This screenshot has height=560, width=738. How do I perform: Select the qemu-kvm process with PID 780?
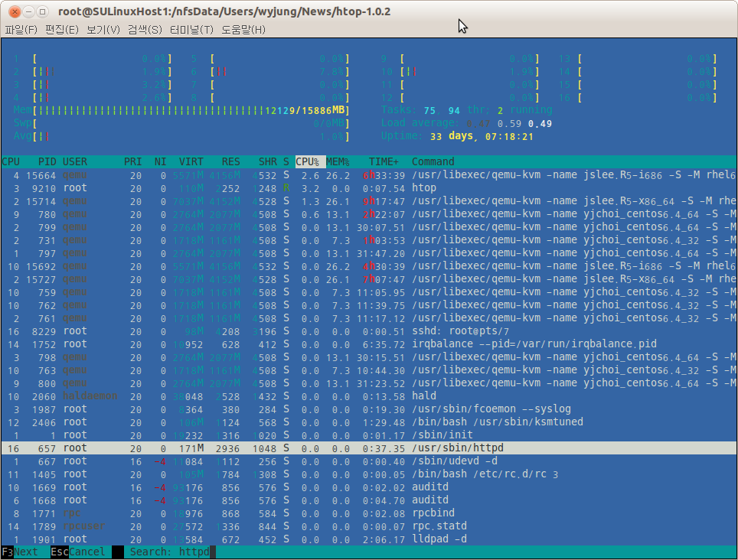click(369, 214)
